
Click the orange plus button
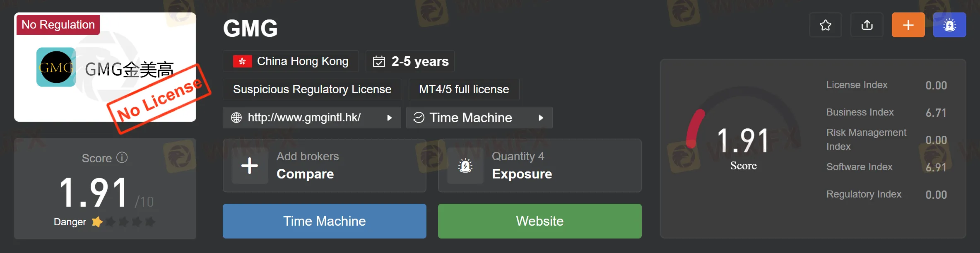point(908,25)
